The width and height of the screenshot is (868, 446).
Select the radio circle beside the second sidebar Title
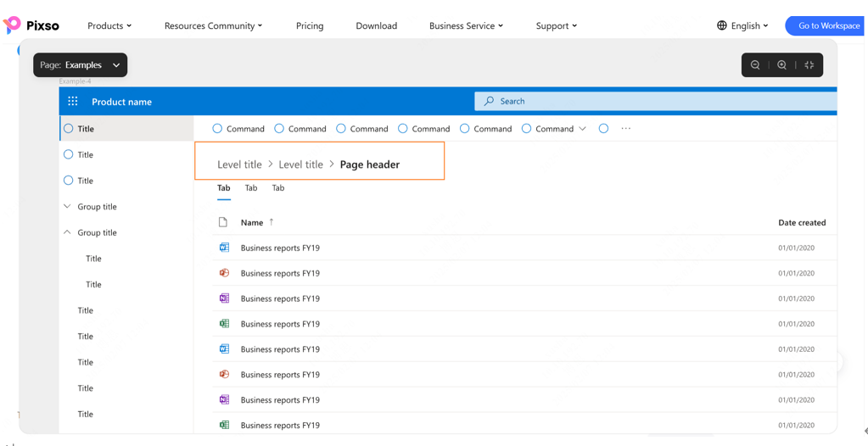point(69,155)
